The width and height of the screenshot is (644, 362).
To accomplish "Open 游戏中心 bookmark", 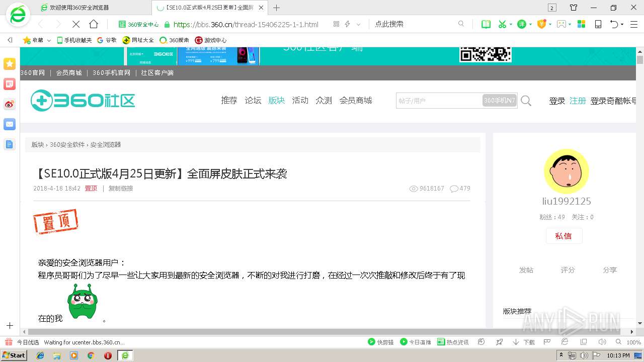I will [x=211, y=40].
